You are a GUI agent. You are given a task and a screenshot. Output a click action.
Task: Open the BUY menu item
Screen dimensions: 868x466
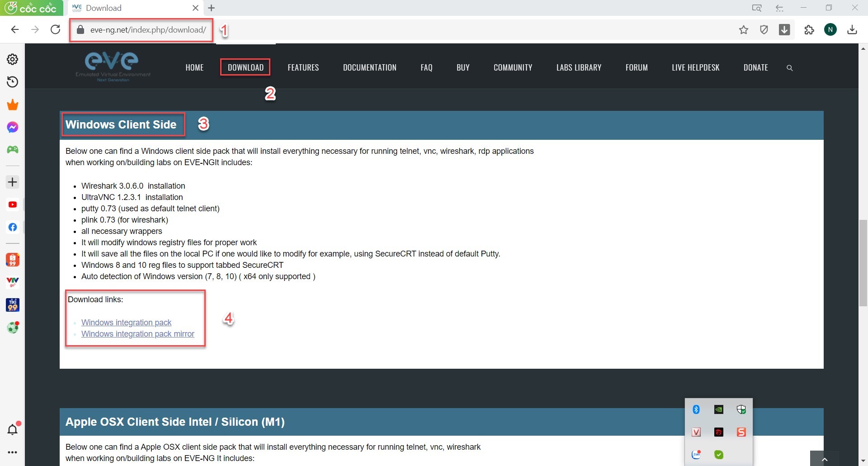pyautogui.click(x=463, y=67)
